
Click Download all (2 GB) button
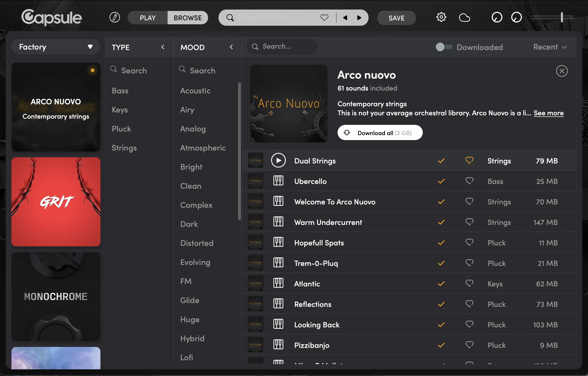(x=380, y=133)
